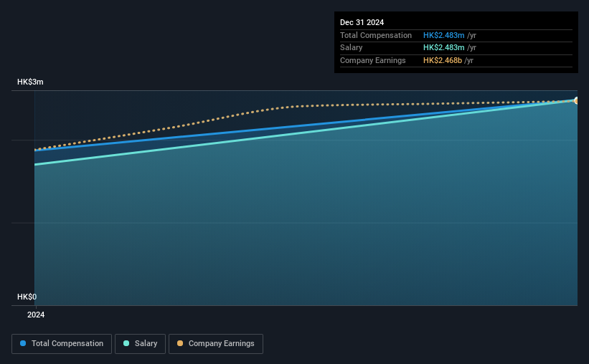
Task: Click the Salary label in tooltip
Action: click(352, 48)
